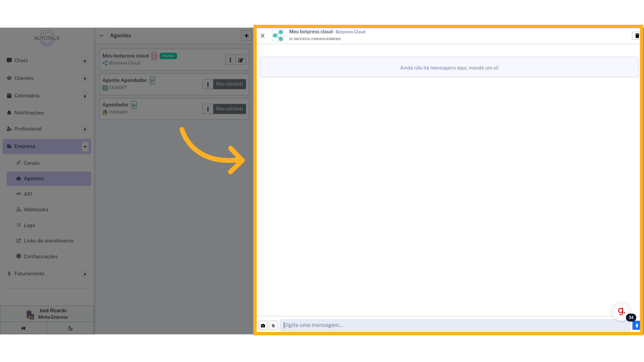644x362 pixels.
Task: Start the Agendador Hablador agent
Action: 134,105
